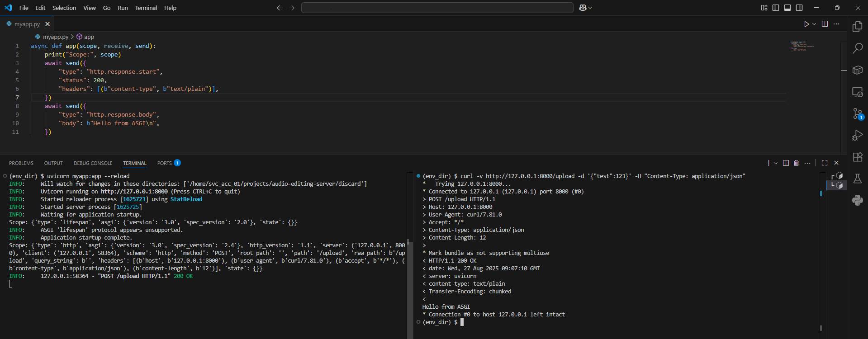The width and height of the screenshot is (868, 339).
Task: Open the Python extension view
Action: pyautogui.click(x=857, y=200)
